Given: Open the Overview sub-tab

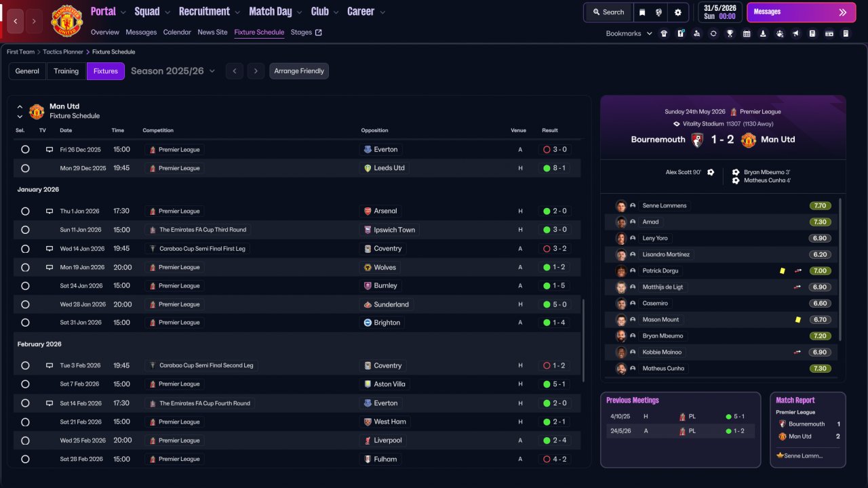Looking at the screenshot, I should coord(105,32).
